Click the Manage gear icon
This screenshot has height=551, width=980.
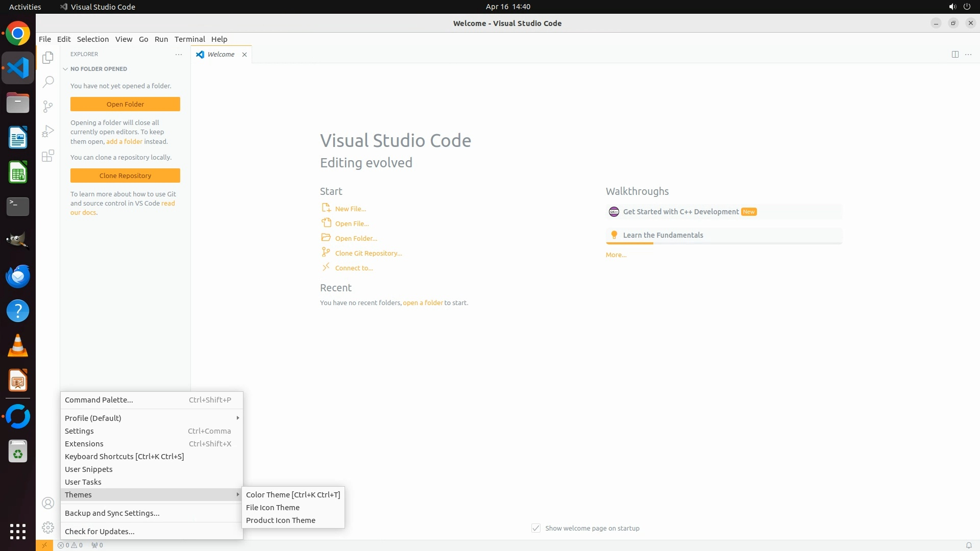pos(48,528)
